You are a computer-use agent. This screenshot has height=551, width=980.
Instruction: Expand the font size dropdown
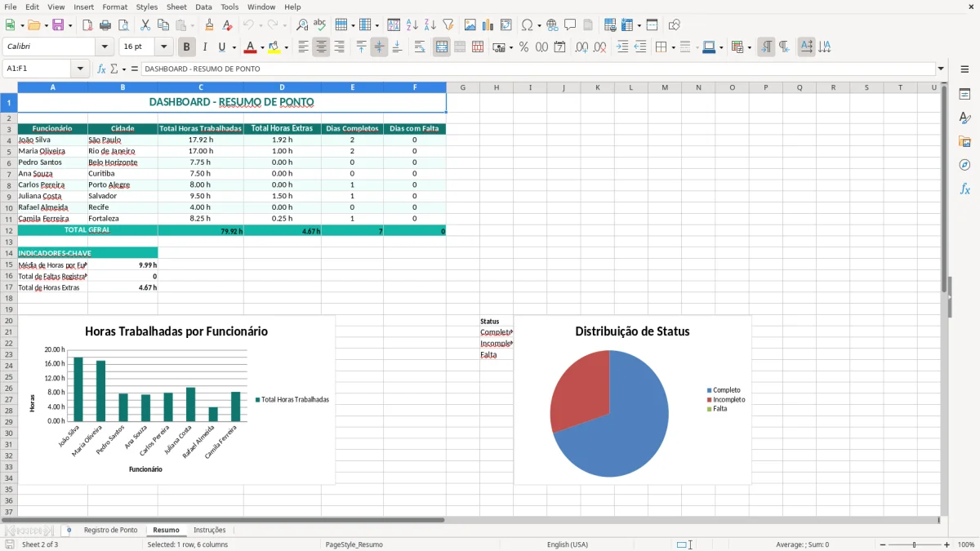tap(164, 47)
